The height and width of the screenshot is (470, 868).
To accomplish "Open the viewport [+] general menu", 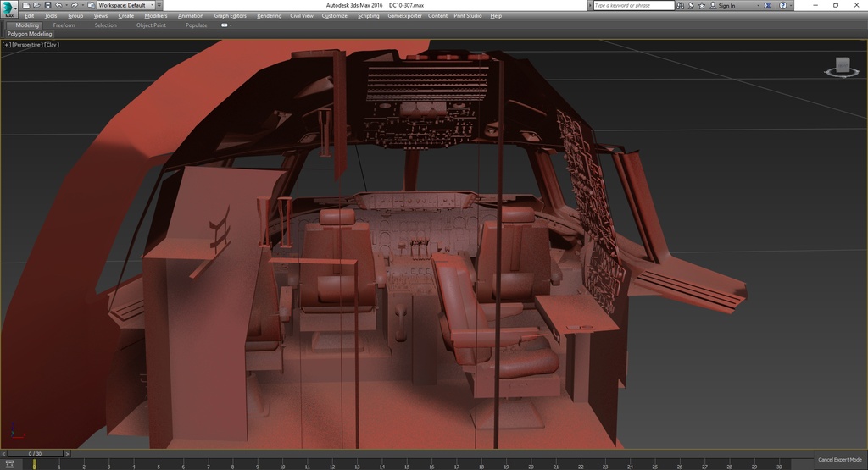I will 7,44.
